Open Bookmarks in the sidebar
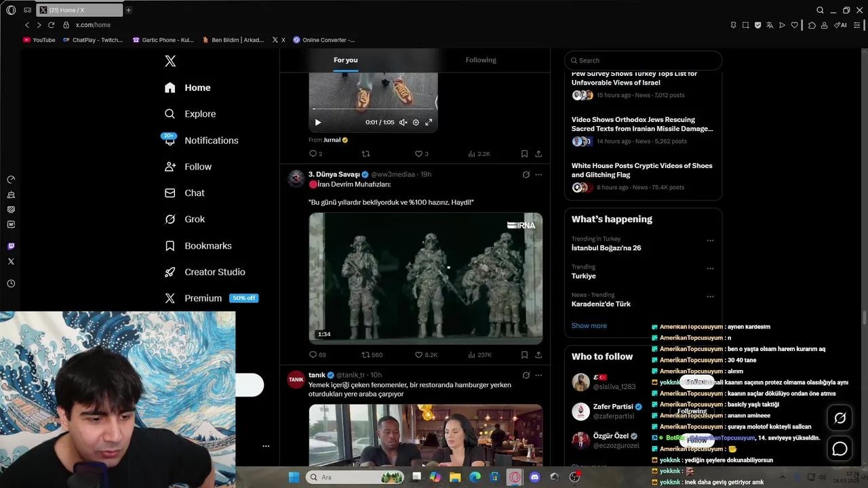The height and width of the screenshot is (488, 868). [x=198, y=245]
